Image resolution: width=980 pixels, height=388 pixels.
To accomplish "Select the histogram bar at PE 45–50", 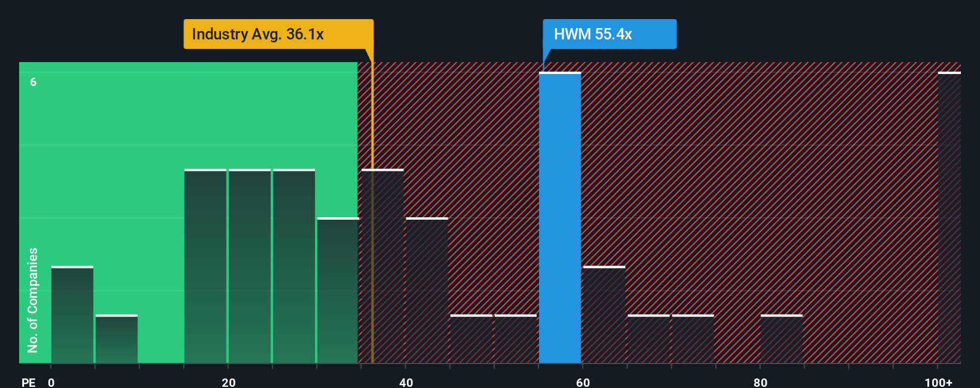I will pyautogui.click(x=471, y=339).
